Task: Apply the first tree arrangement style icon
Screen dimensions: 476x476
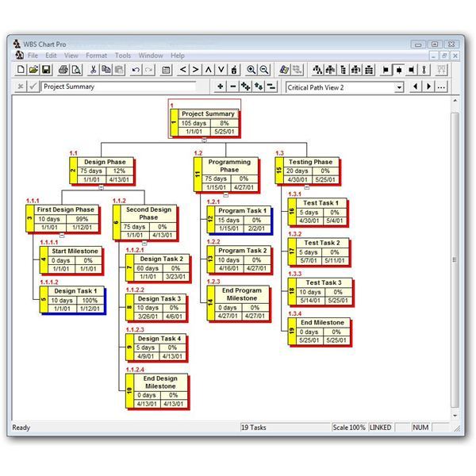Action: tap(317, 70)
